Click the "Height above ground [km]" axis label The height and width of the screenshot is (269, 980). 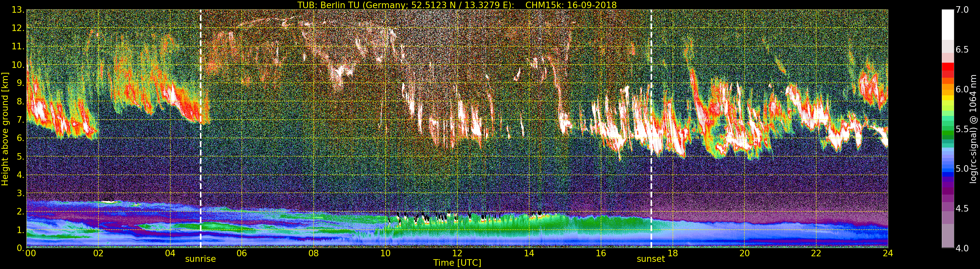[5, 129]
